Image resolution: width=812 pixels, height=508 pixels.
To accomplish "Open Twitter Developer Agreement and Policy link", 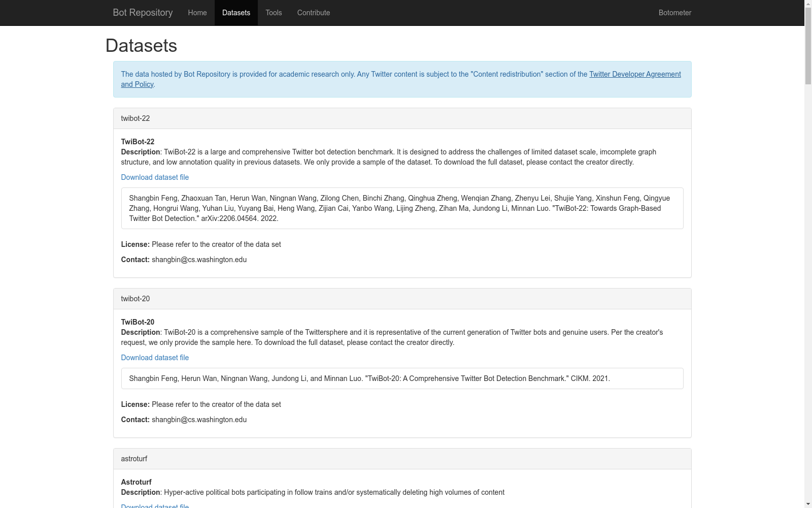I will click(634, 74).
